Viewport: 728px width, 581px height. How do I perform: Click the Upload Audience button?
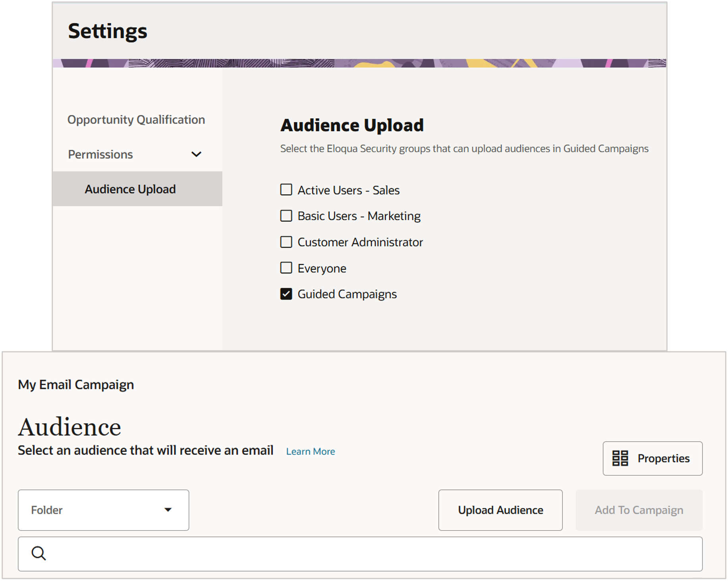point(500,510)
